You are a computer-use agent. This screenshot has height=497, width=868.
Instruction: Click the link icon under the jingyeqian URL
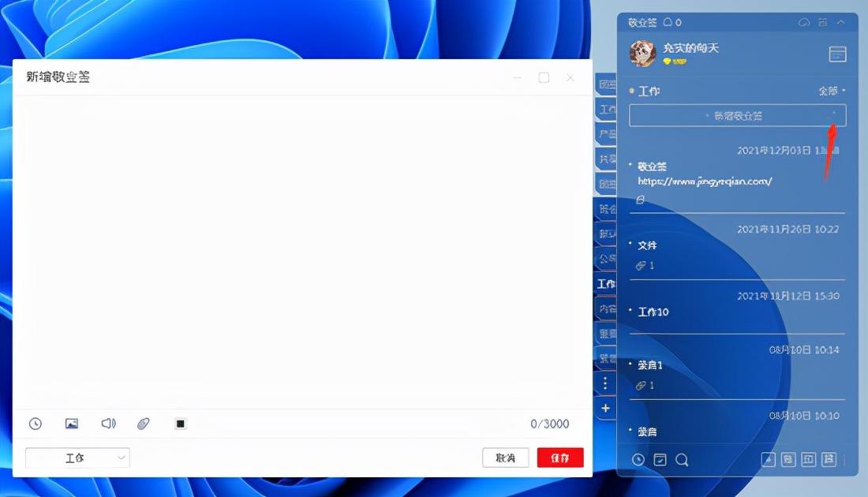pos(641,200)
